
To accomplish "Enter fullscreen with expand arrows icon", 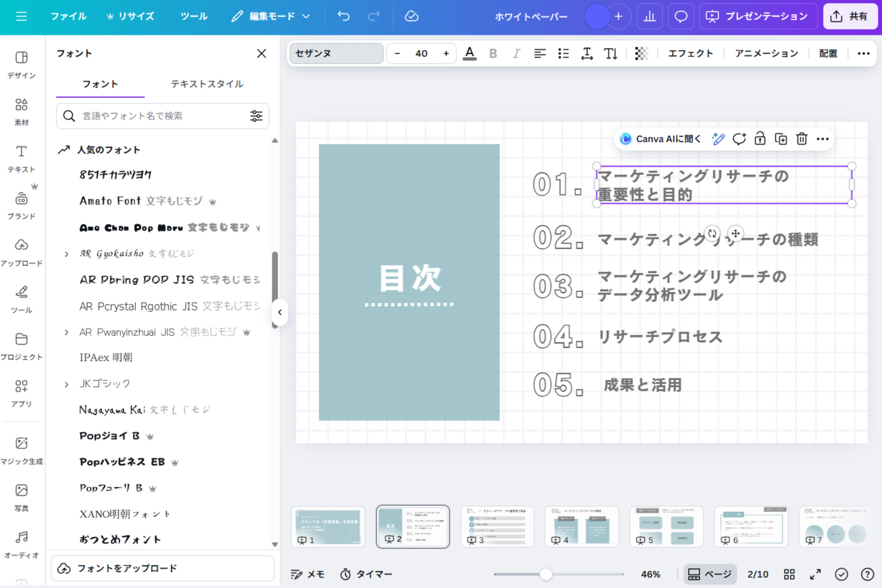I will pos(815,574).
